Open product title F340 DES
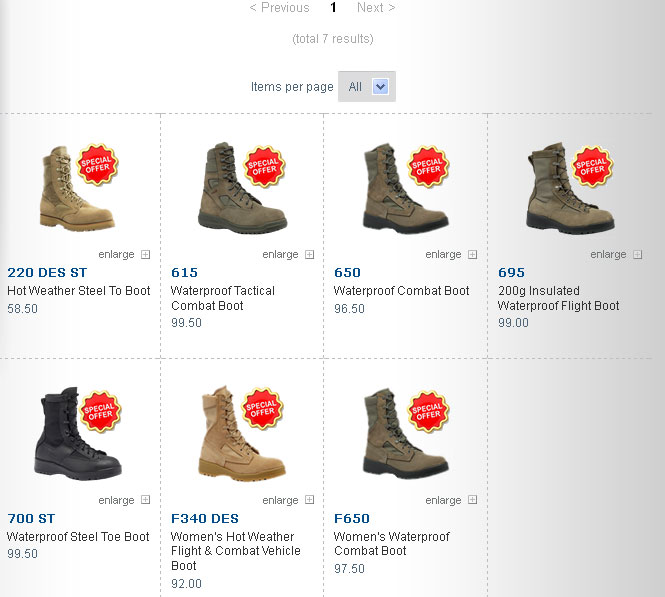This screenshot has width=665, height=597. pos(205,519)
